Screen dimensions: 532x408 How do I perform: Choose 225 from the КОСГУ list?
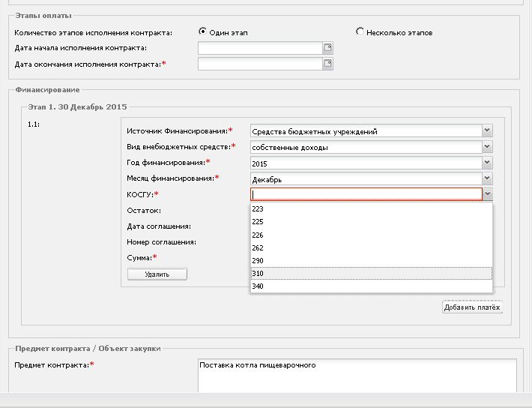point(372,222)
